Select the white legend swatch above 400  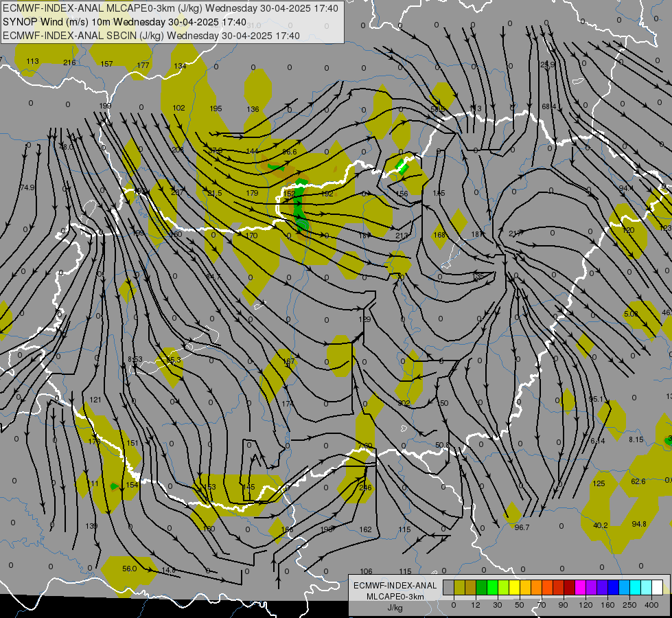click(x=657, y=587)
